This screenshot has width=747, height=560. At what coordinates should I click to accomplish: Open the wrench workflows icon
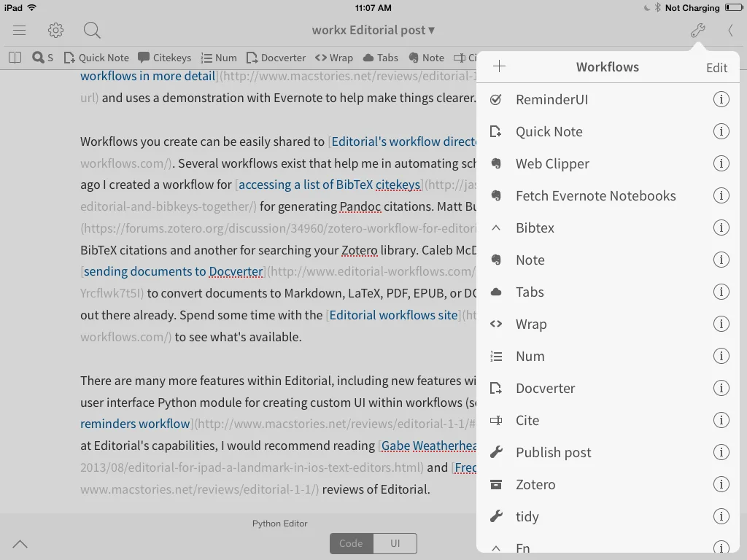click(698, 31)
